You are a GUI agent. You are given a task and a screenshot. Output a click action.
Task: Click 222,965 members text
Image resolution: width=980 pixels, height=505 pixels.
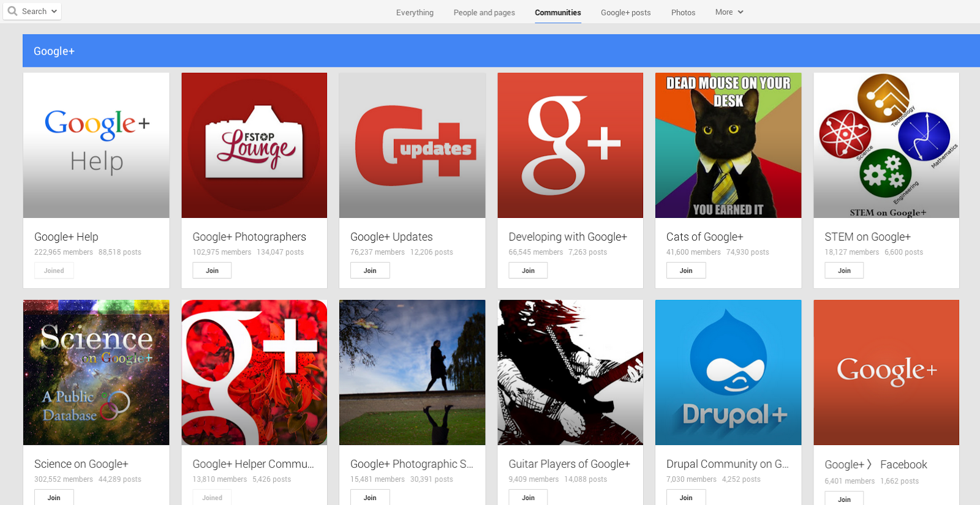coord(64,252)
